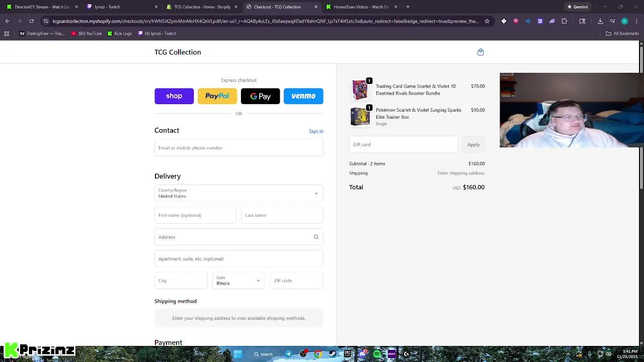Focus the Email or mobile phone field
Viewport: 644px width, 362px height.
[x=238, y=148]
